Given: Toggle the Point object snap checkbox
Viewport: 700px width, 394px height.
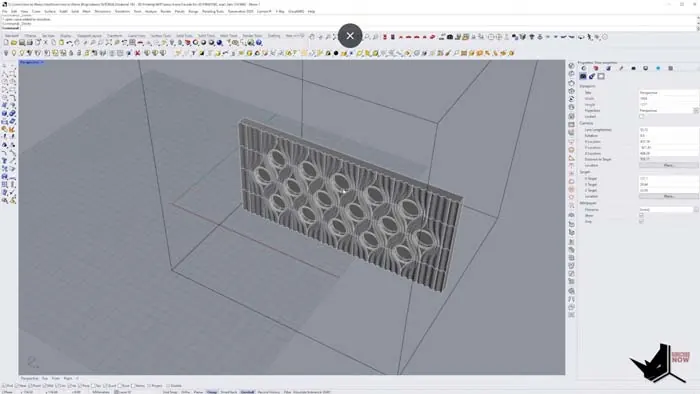Looking at the screenshot, I should [30, 386].
